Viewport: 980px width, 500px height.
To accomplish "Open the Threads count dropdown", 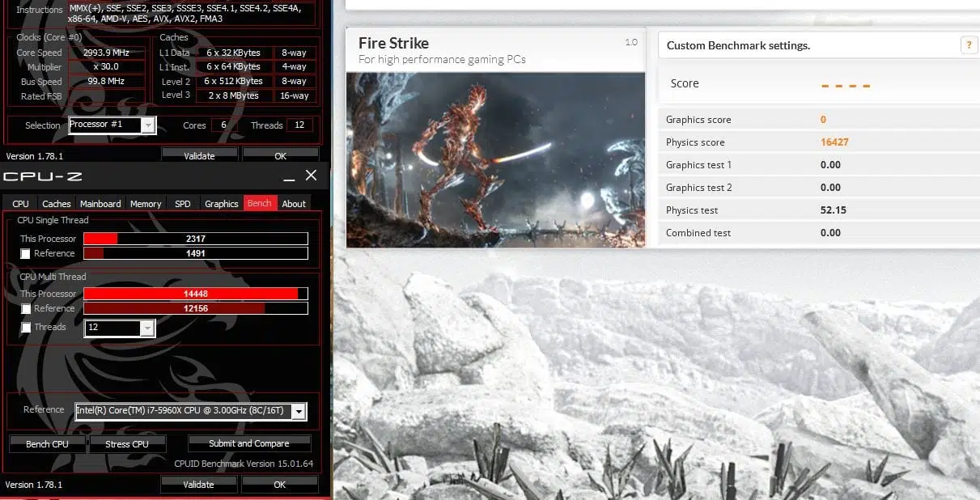I will (146, 328).
